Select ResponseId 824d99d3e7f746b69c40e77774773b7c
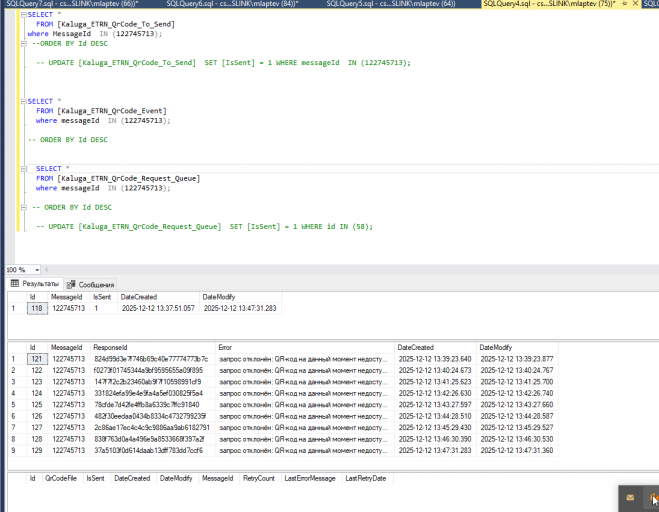The height and width of the screenshot is (512, 659). 151,359
